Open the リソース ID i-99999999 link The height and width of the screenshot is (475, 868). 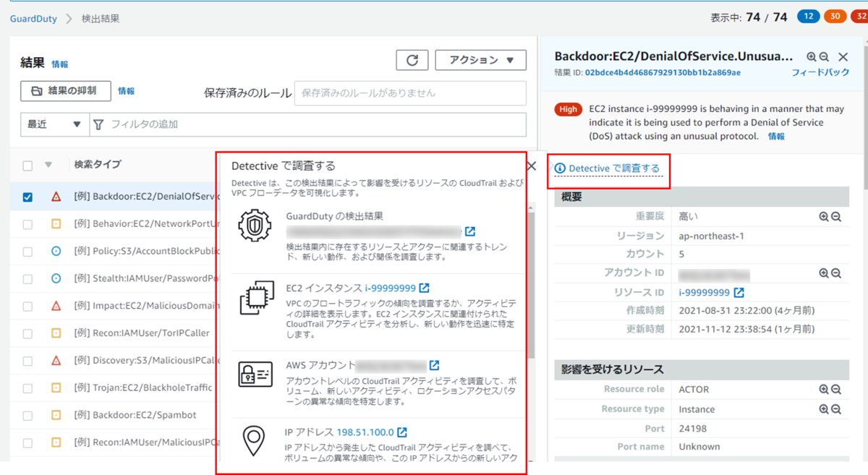705,292
